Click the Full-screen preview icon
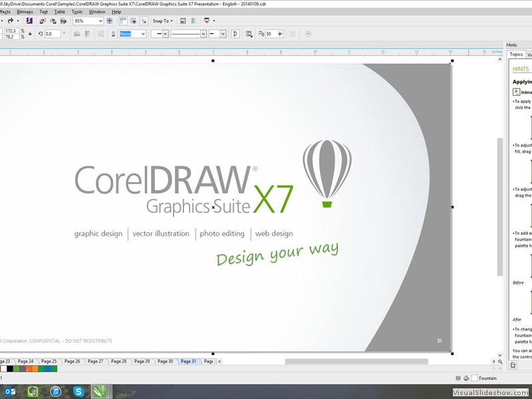The height and width of the screenshot is (399, 532). pos(109,21)
